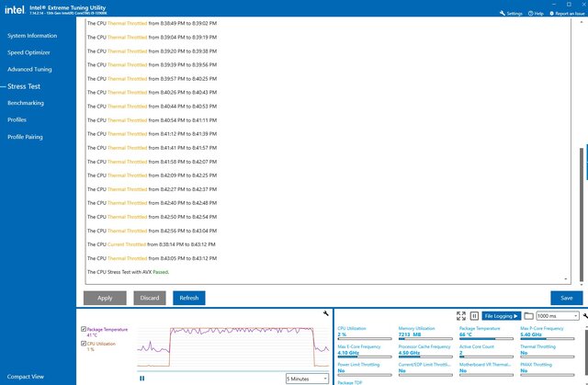Uncheck the CPU Utilization graph checkbox
Screen dimensions: 588x385
point(85,343)
